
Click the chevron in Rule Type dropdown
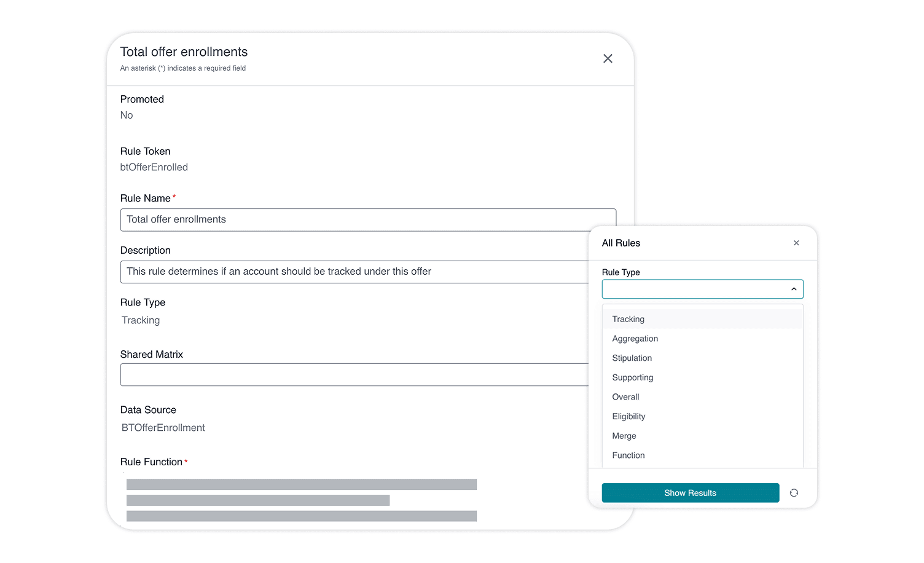coord(793,289)
